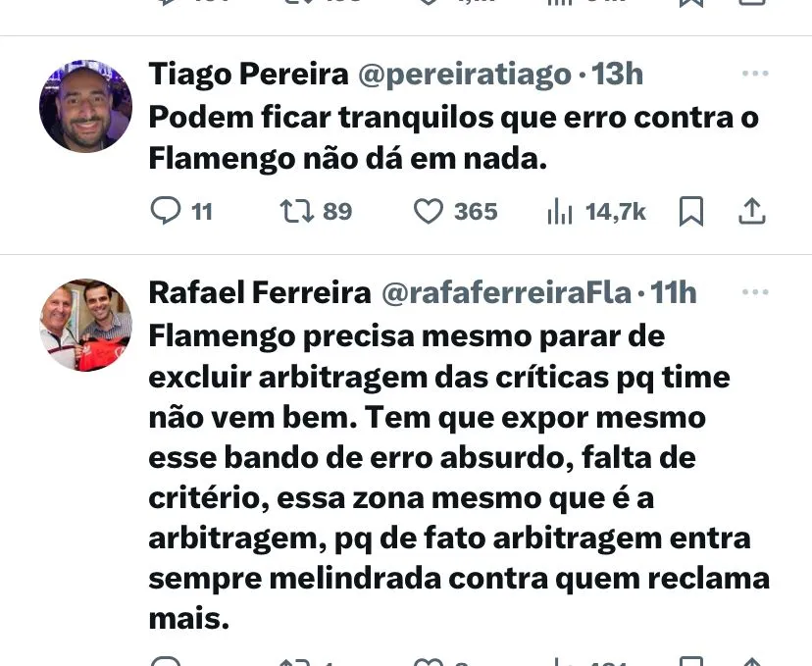Click the reply count 11

point(202,211)
